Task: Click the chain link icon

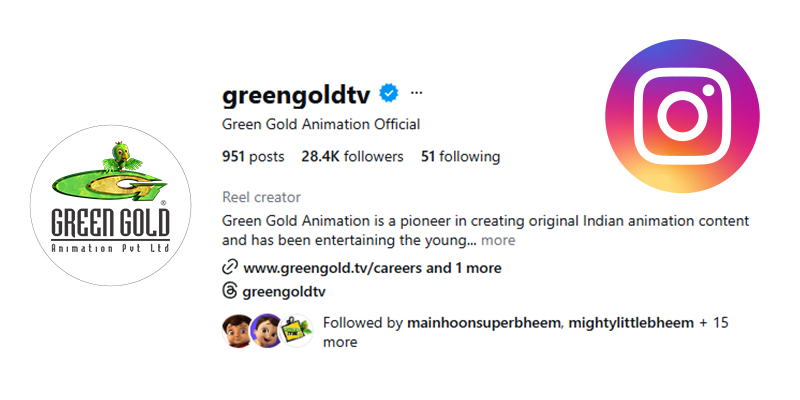Action: tap(229, 268)
